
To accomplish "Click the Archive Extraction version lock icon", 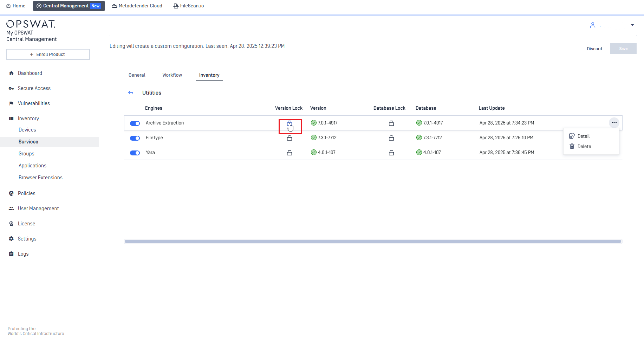I will click(x=290, y=123).
